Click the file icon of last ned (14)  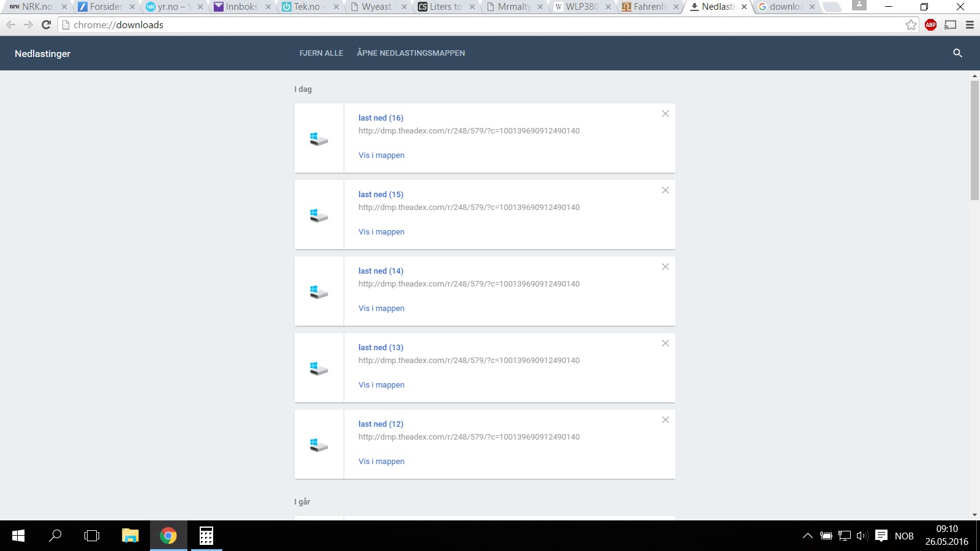[318, 292]
